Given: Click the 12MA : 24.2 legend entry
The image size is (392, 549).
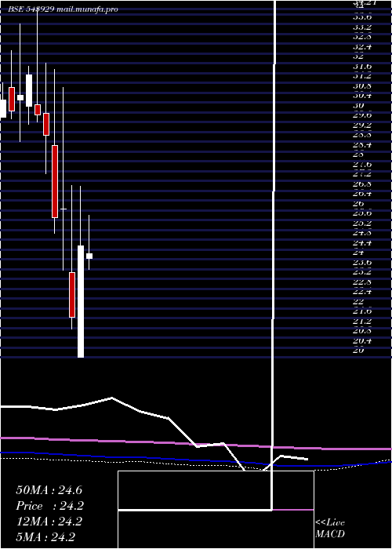Looking at the screenshot, I should point(49,522).
